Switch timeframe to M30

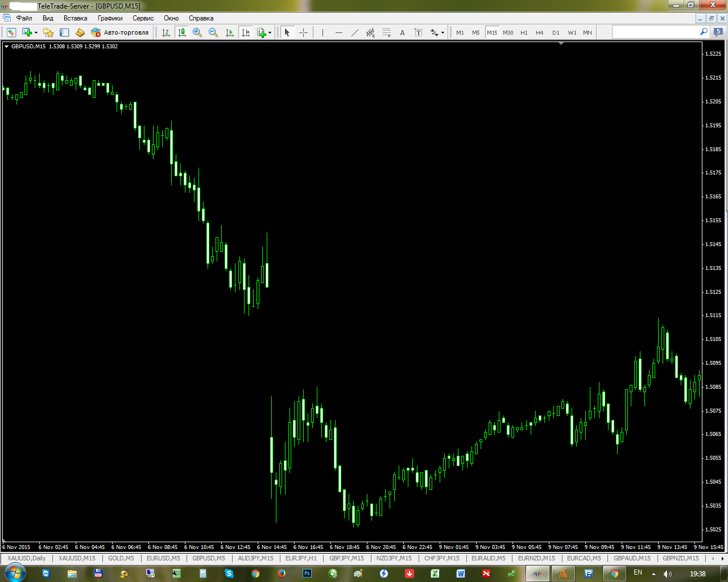[508, 32]
